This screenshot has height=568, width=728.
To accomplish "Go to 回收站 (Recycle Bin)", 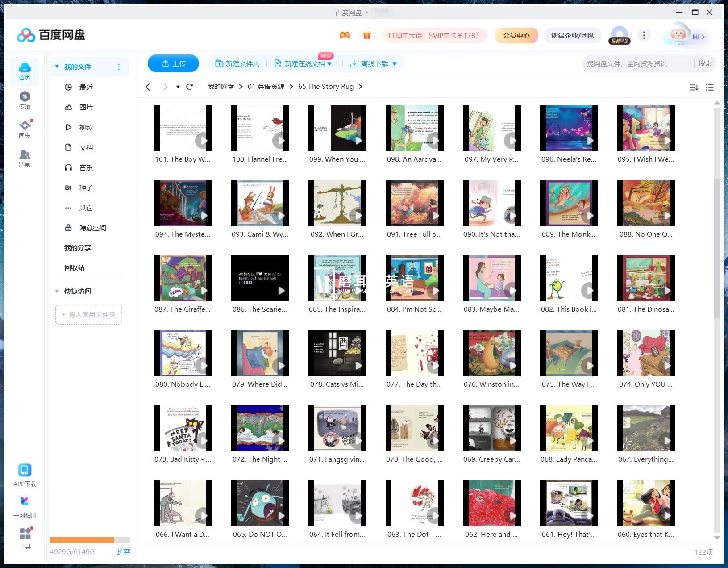I will pyautogui.click(x=74, y=267).
